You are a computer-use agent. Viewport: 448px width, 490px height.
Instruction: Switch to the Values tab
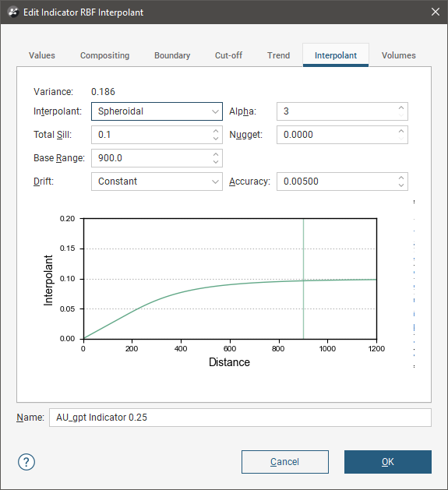tap(42, 55)
